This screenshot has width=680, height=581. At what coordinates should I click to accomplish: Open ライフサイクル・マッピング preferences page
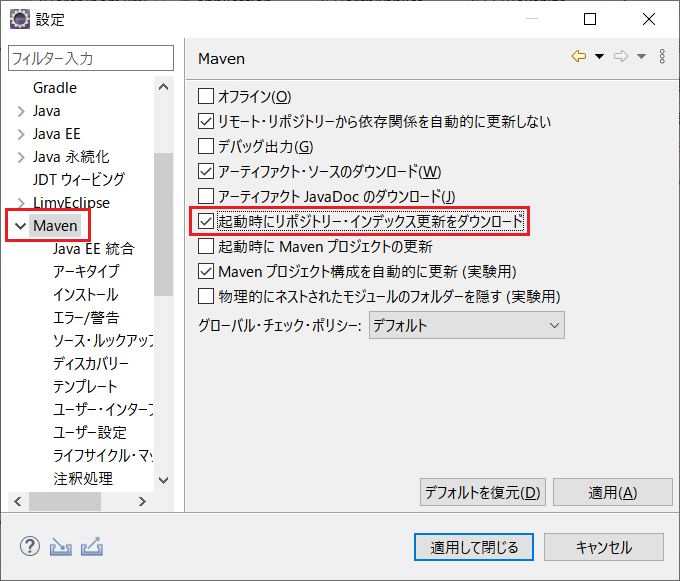[x=103, y=456]
